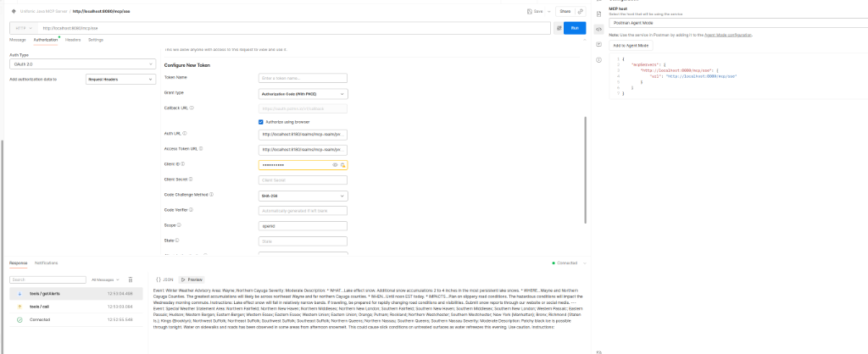868x354 pixels.
Task: Click Add to Agent Mode button
Action: [631, 46]
